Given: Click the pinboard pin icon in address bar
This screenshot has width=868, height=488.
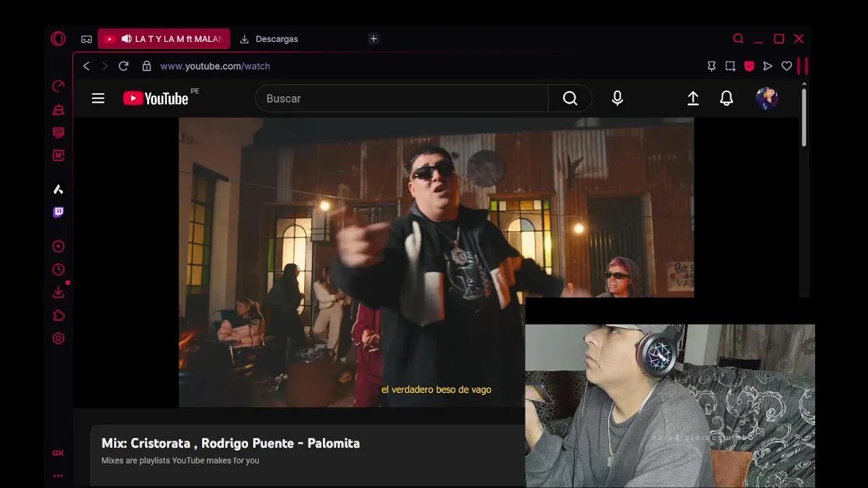Looking at the screenshot, I should (x=711, y=66).
